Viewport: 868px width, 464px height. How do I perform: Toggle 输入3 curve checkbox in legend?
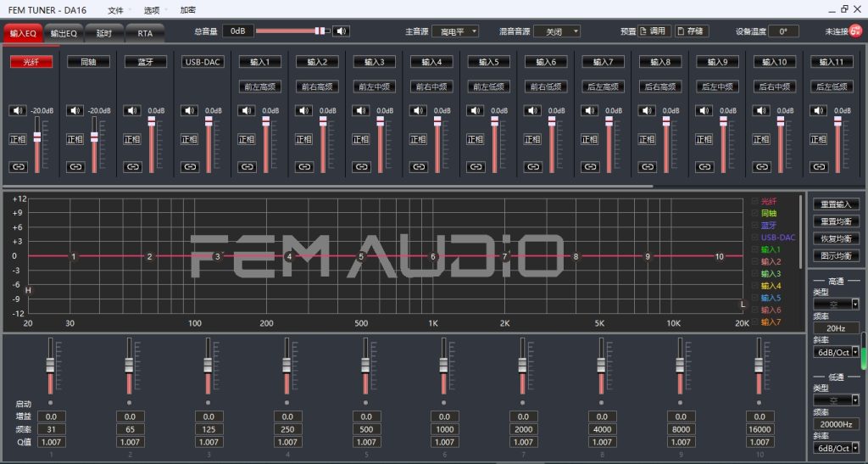click(755, 273)
